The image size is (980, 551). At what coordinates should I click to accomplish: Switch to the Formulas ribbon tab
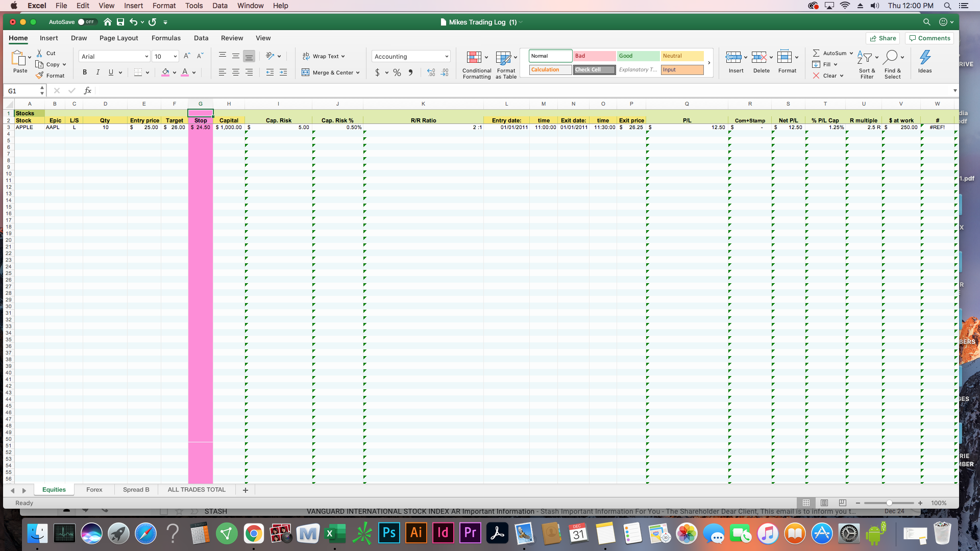166,38
